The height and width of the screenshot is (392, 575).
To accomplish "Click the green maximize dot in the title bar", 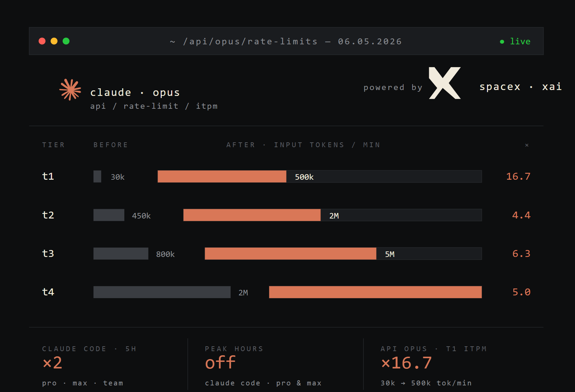I will 66,41.
